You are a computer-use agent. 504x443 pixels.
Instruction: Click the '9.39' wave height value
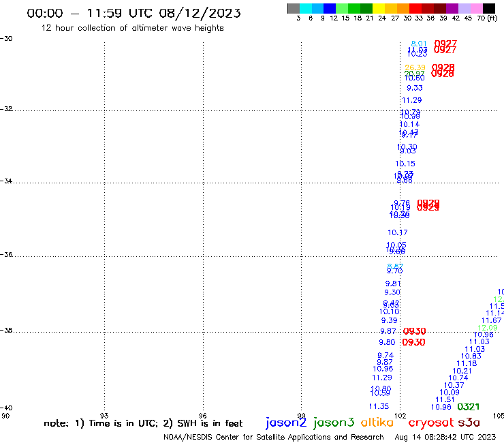[390, 320]
